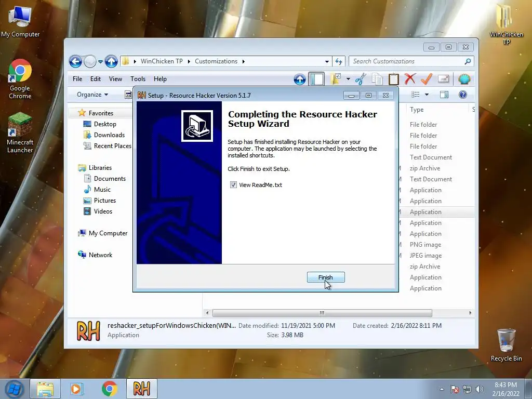Viewport: 532px width, 399px height.
Task: Click the scrollbar left arrow
Action: coord(207,313)
